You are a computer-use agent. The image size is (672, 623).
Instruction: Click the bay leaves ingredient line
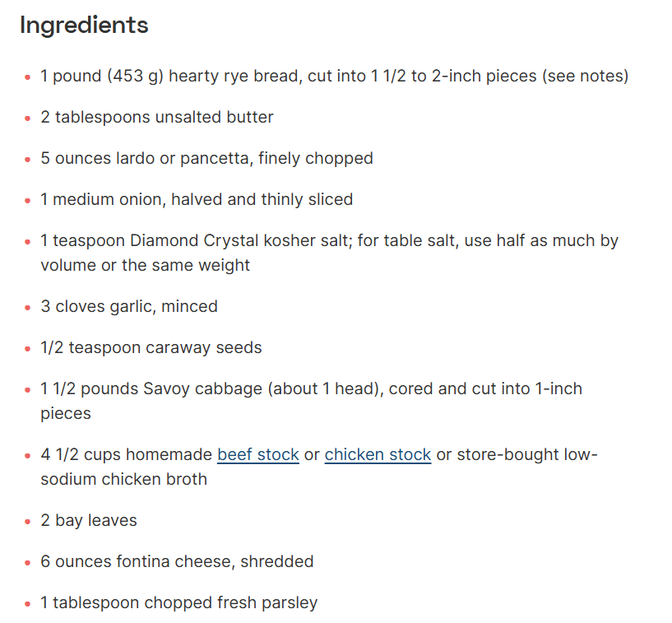click(x=89, y=520)
